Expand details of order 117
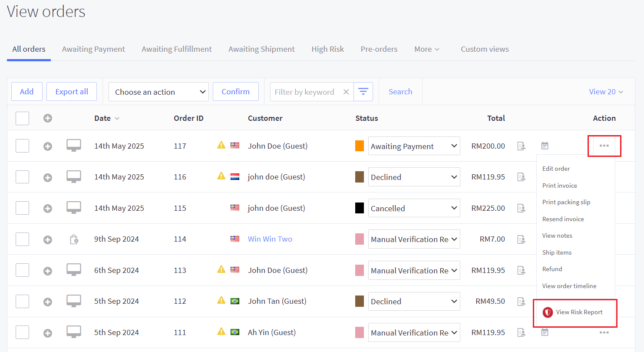This screenshot has width=644, height=352. (x=48, y=146)
